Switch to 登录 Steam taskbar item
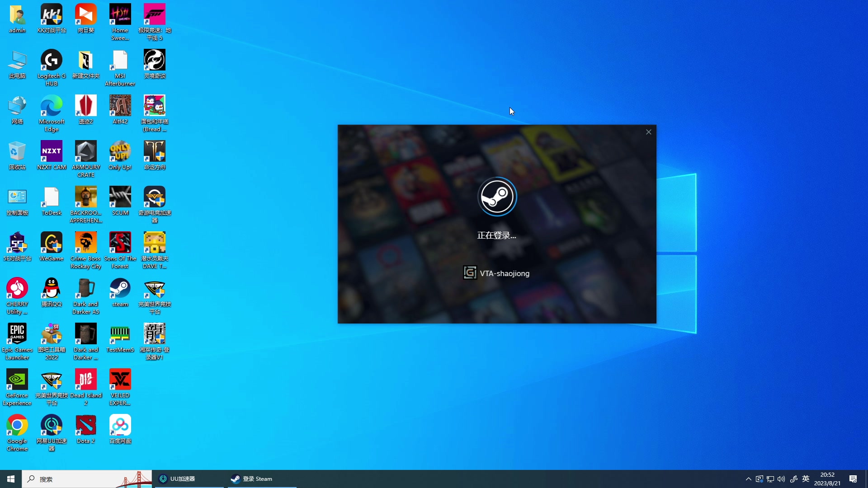This screenshot has height=488, width=868. click(261, 479)
